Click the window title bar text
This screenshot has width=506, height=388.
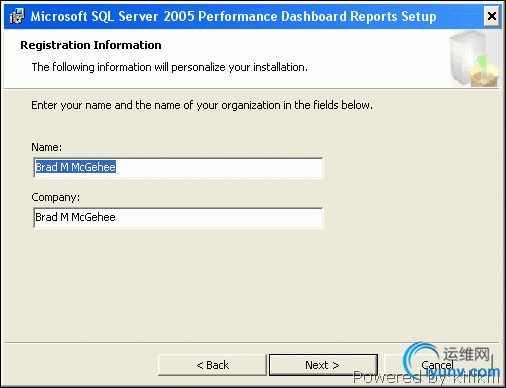233,16
